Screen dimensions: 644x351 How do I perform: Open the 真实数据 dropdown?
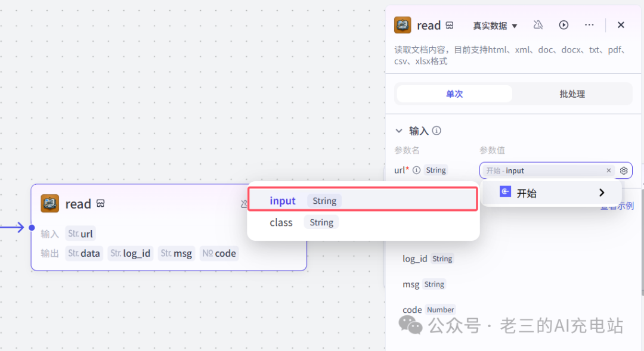tap(495, 26)
